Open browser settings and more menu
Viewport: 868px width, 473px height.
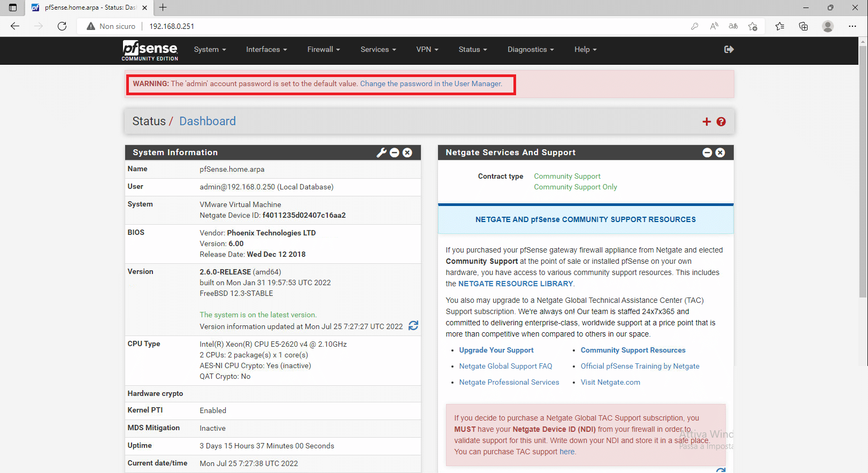coord(852,26)
